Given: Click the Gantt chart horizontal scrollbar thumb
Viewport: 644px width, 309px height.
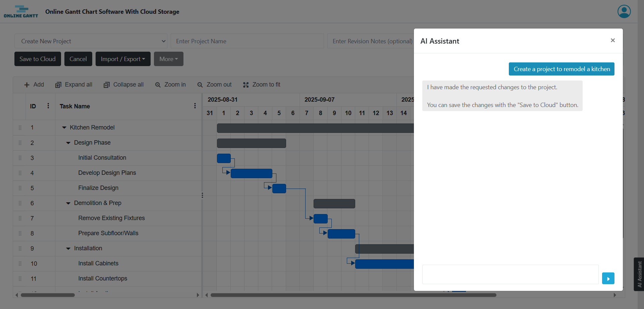Looking at the screenshot, I should (354, 295).
